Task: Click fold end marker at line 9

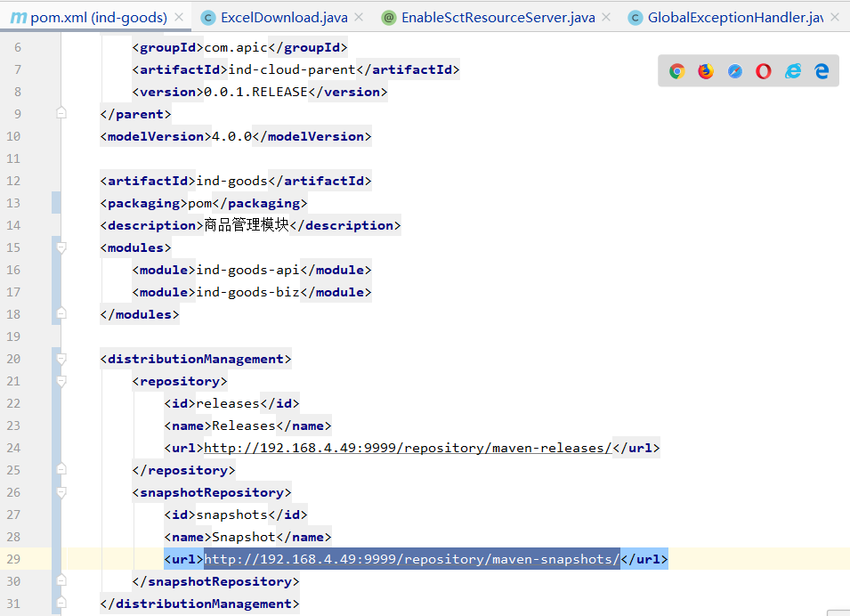Action: pos(61,113)
